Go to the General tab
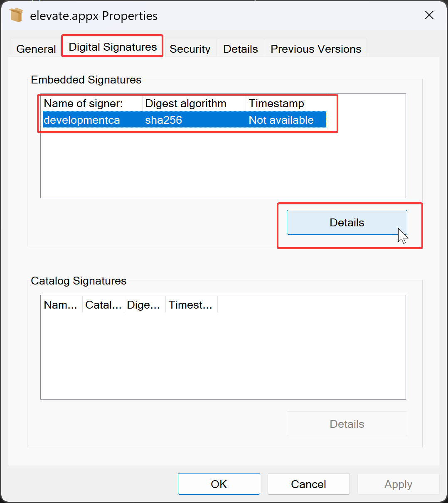The image size is (448, 503). [x=35, y=49]
